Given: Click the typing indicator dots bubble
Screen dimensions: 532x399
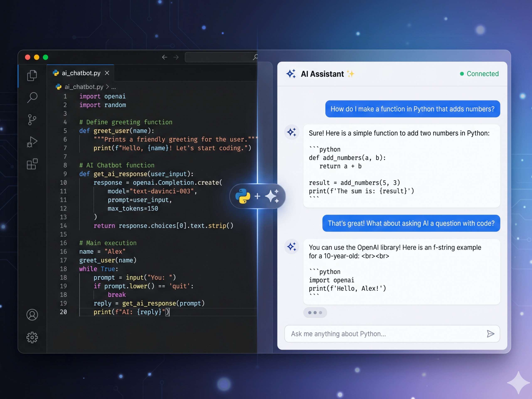Looking at the screenshot, I should pos(315,313).
